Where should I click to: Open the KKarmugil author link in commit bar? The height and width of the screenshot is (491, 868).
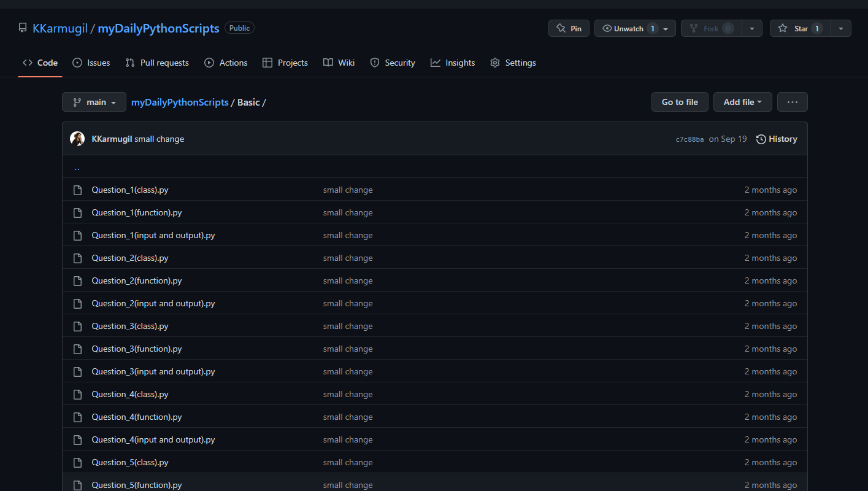pos(112,139)
